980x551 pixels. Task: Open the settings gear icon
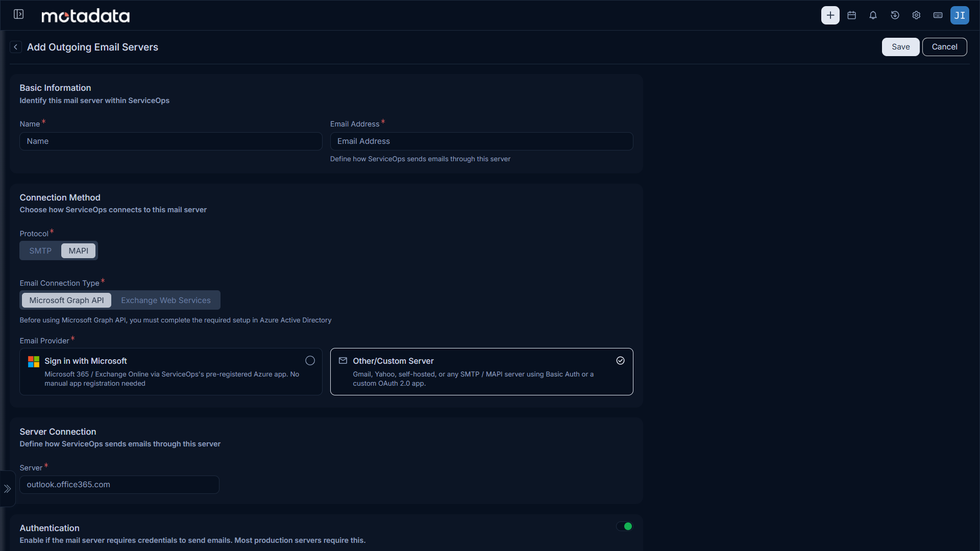[x=916, y=15]
